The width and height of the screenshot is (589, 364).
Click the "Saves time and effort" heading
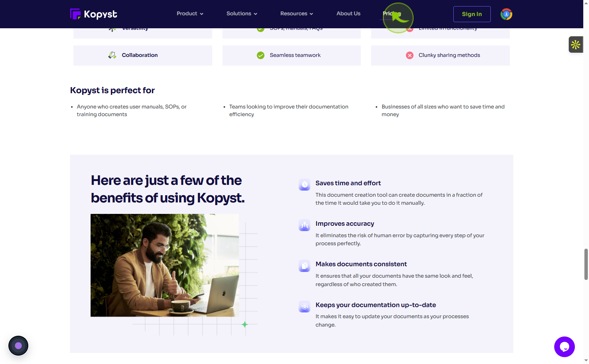(x=348, y=183)
